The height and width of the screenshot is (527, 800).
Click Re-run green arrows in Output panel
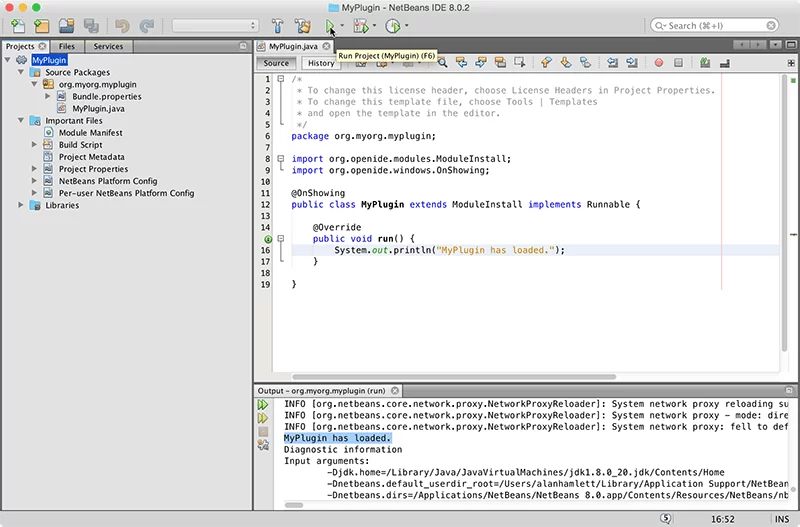coord(263,405)
